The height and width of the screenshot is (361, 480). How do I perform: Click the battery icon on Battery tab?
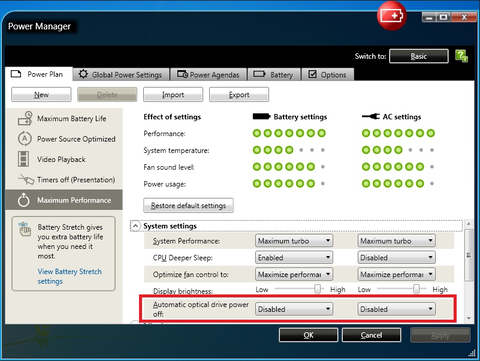pos(259,74)
